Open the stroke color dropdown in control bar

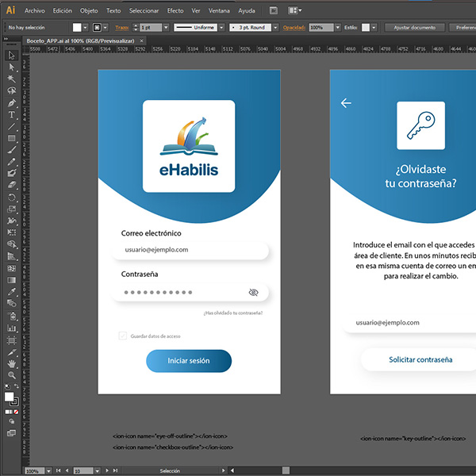click(106, 28)
